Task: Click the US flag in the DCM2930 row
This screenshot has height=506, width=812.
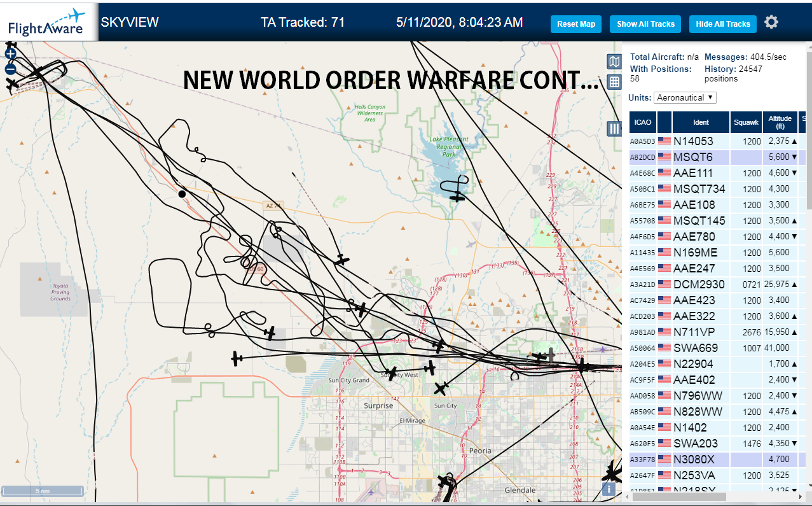Action: 664,285
